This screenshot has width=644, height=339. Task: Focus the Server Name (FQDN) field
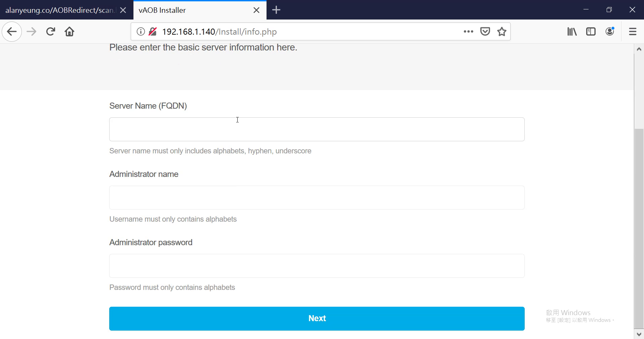click(x=317, y=129)
